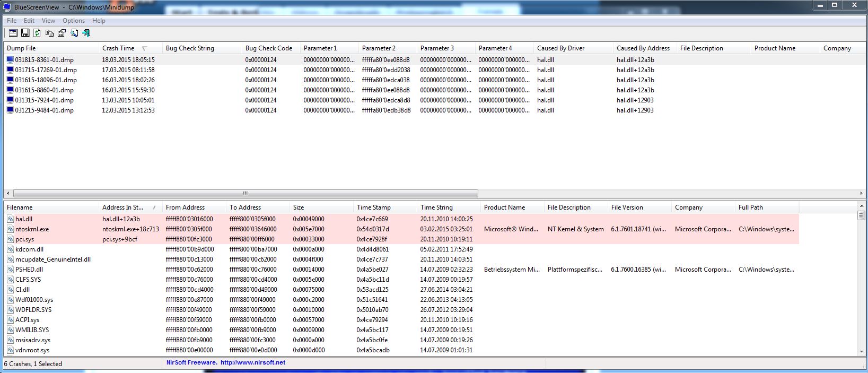Click 'NT Kernel & System' file description cell
Screen dimensions: 868x373
pyautogui.click(x=576, y=229)
